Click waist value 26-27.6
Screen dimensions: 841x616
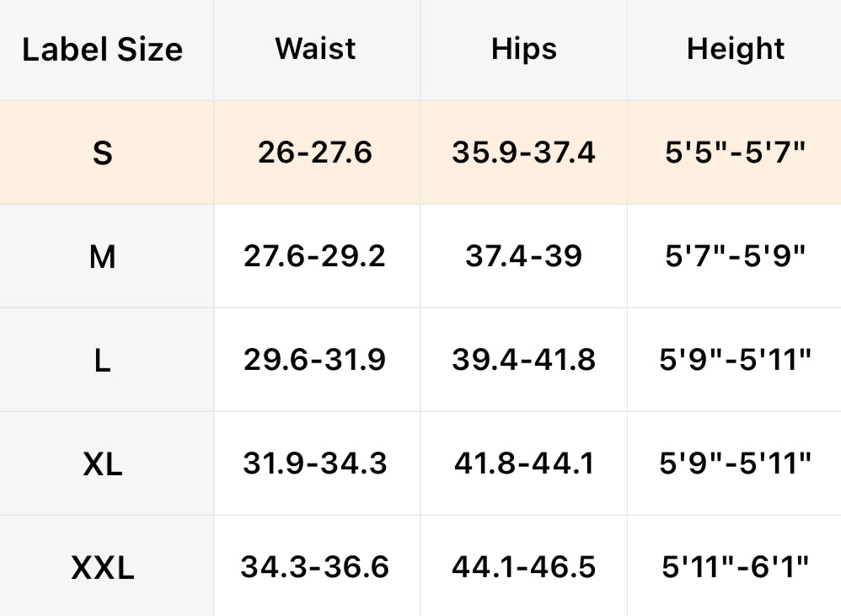pyautogui.click(x=315, y=153)
